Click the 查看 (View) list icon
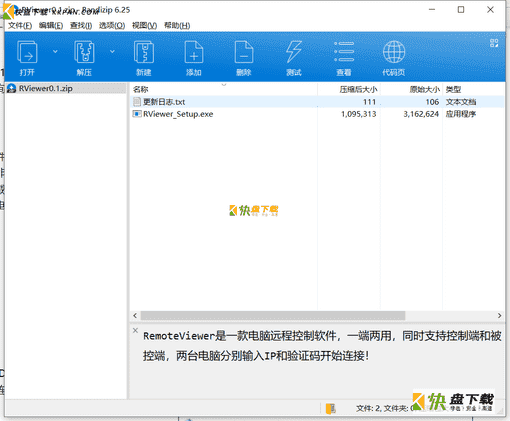Screen dimensions: 510x421 pos(344,52)
